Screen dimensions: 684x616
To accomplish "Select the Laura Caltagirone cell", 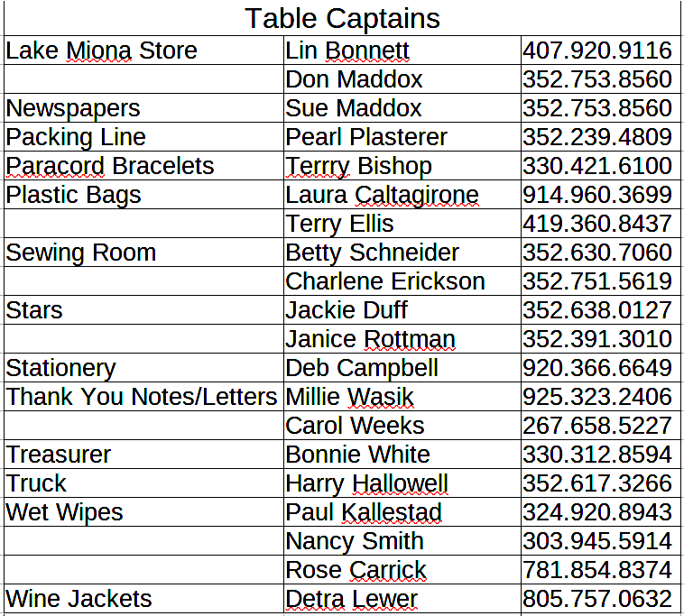I will [x=382, y=195].
